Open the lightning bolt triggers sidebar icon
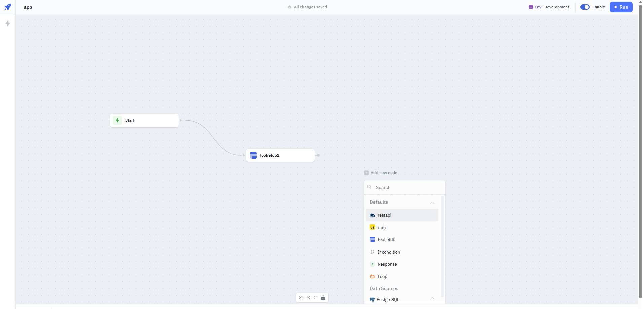This screenshot has height=309, width=644. point(8,23)
